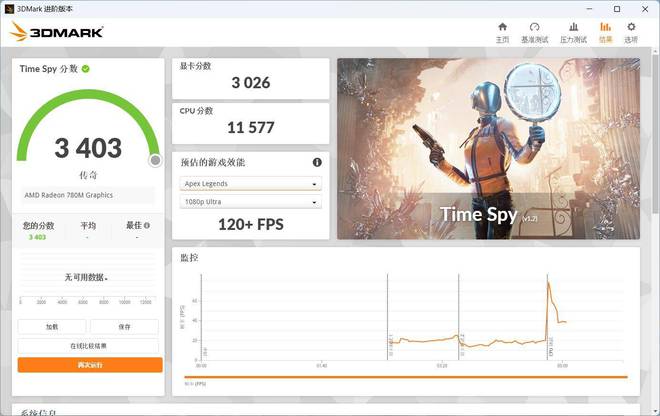
Task: Click the green verified checkmark next to Time Spy score
Action: (85, 69)
